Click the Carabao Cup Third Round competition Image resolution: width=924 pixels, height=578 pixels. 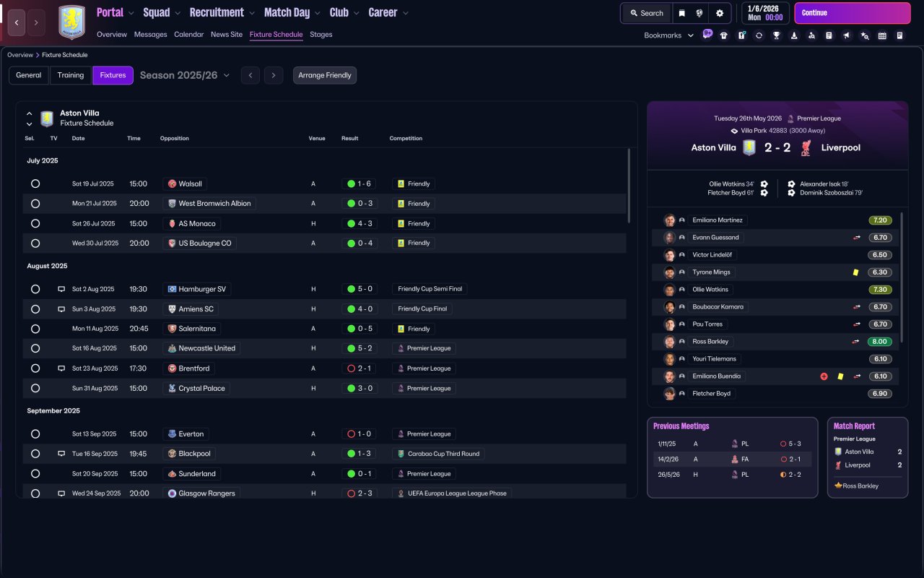pos(438,454)
